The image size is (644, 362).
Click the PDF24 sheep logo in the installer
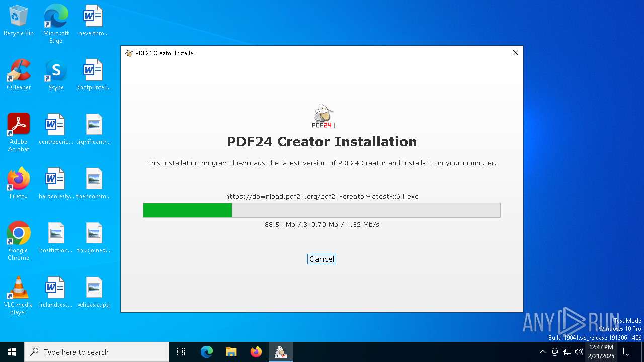click(x=322, y=117)
